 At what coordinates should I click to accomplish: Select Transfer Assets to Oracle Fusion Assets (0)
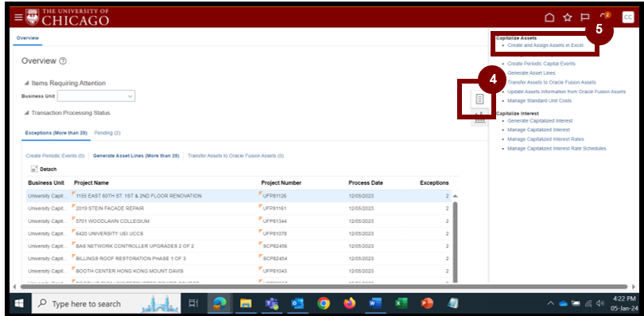(236, 156)
